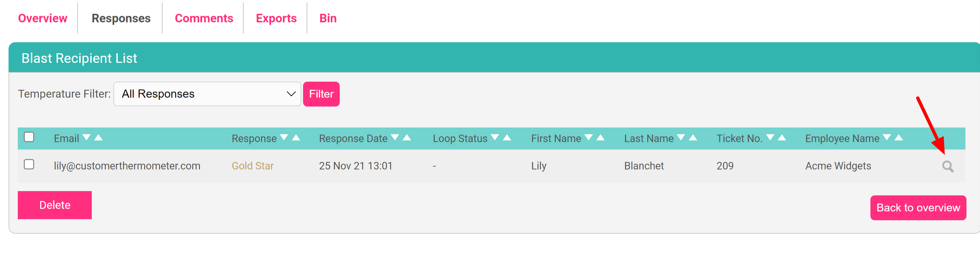Image resolution: width=980 pixels, height=253 pixels.
Task: Sort Last Name descending arrow
Action: (x=681, y=138)
